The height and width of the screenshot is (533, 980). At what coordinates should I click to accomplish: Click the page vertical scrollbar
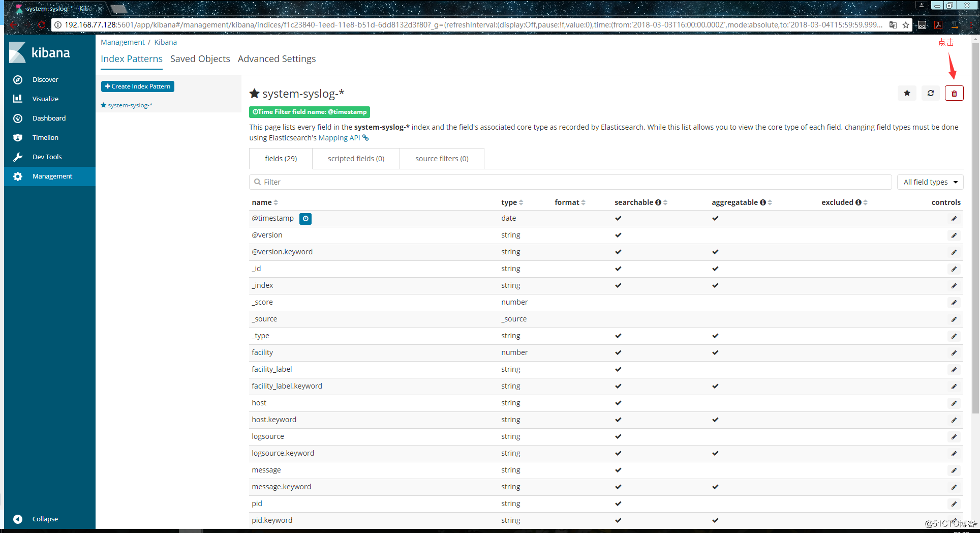coord(975,229)
